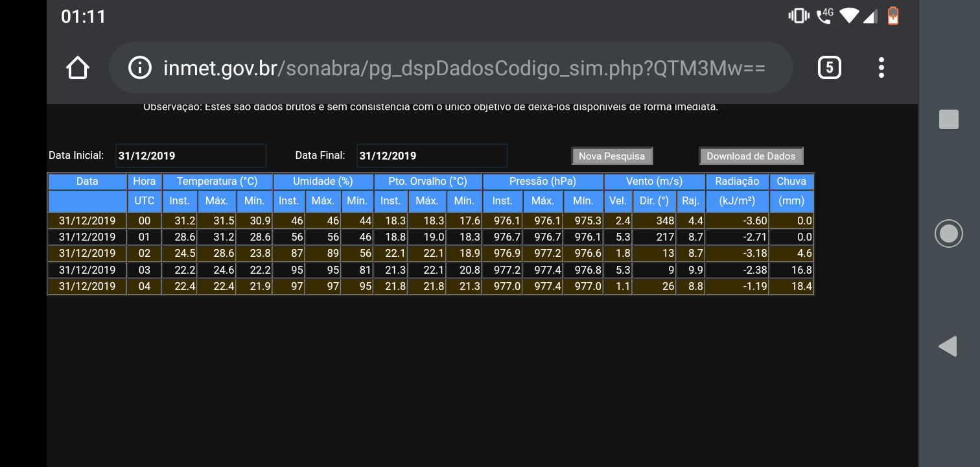Tap the battery icon in status bar

(893, 16)
